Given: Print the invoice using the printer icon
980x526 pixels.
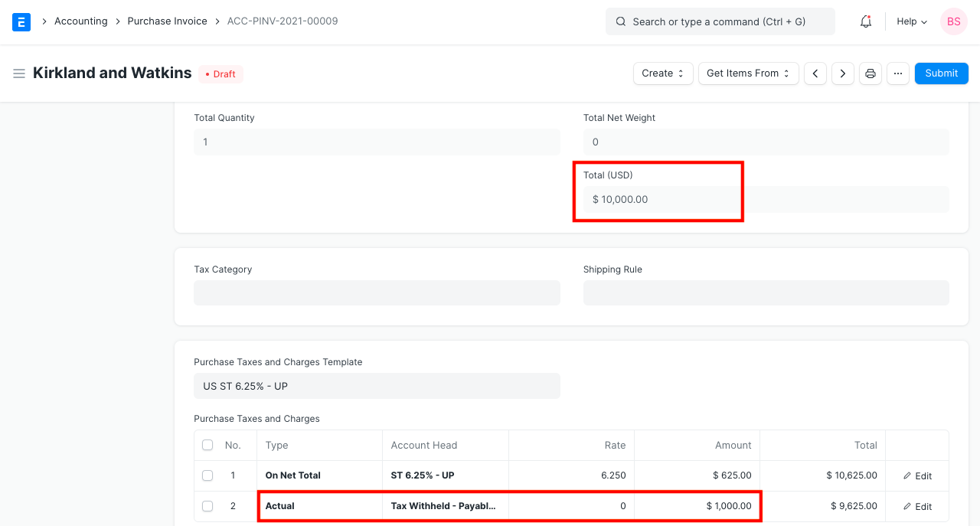Looking at the screenshot, I should pyautogui.click(x=870, y=73).
